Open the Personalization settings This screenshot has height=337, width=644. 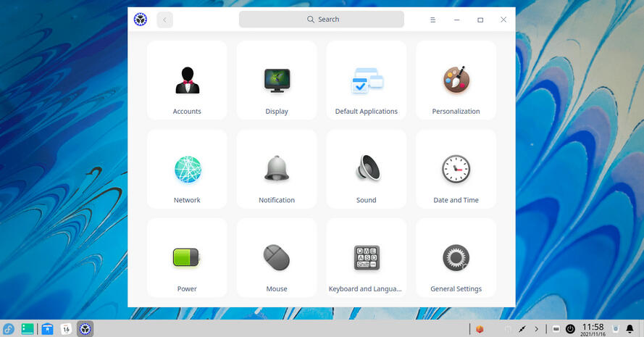pos(456,80)
